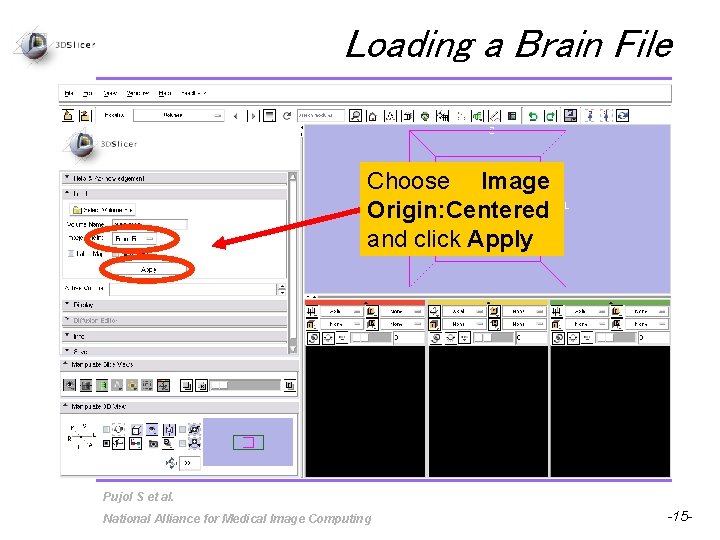Click the magnifier search icon in toolbar
Image resolution: width=720 pixels, height=540 pixels.
[355, 116]
